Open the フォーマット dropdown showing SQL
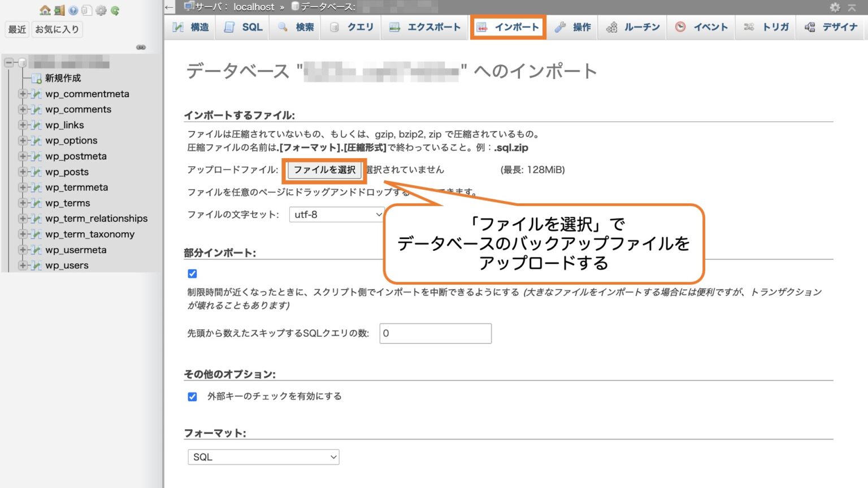Viewport: 868px width, 488px height. tap(263, 456)
